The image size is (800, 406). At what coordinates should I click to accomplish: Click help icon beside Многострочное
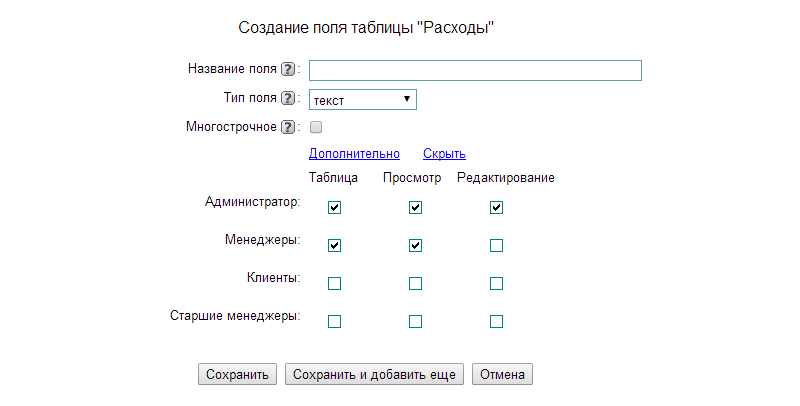click(288, 128)
